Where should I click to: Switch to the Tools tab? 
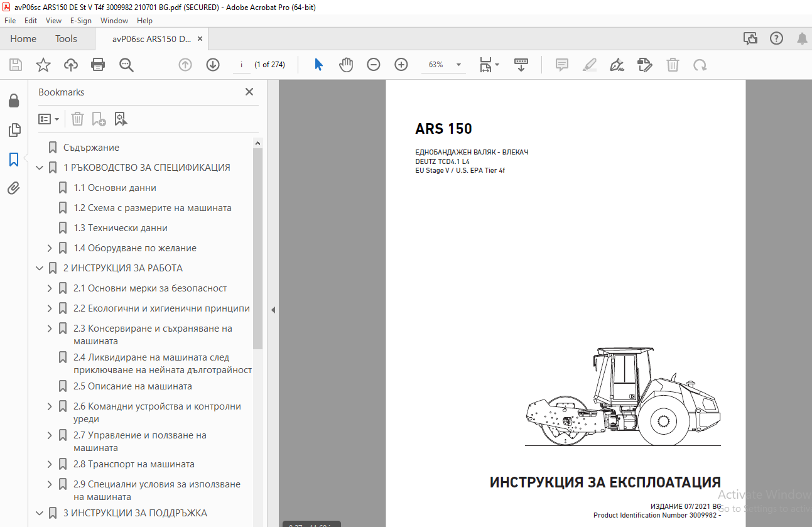[x=66, y=39]
